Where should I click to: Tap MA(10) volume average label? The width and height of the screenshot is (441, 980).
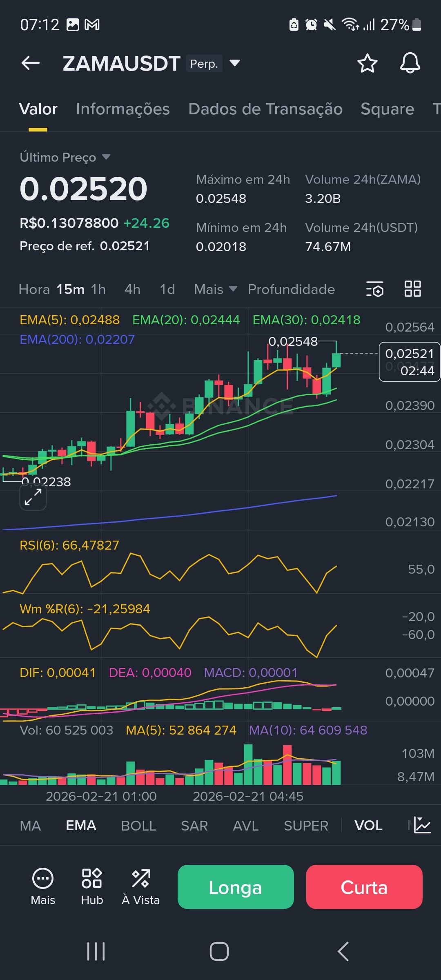(x=308, y=730)
